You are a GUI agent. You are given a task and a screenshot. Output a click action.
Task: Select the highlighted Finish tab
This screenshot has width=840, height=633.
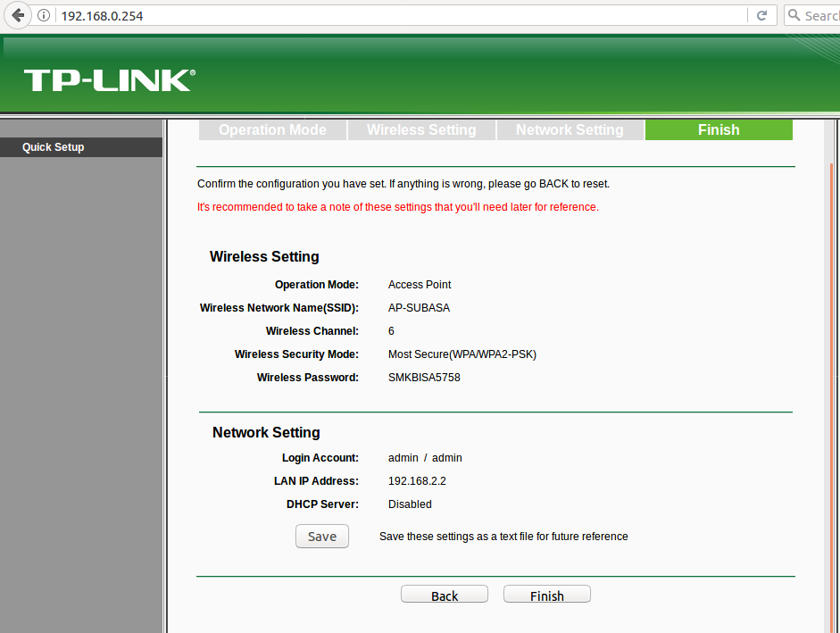[x=719, y=129]
